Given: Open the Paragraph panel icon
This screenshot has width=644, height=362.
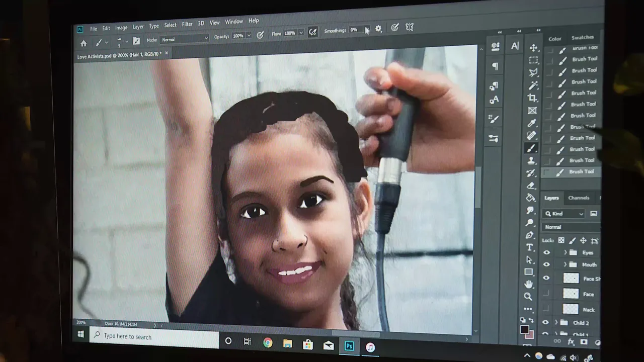Looking at the screenshot, I should pos(495,66).
